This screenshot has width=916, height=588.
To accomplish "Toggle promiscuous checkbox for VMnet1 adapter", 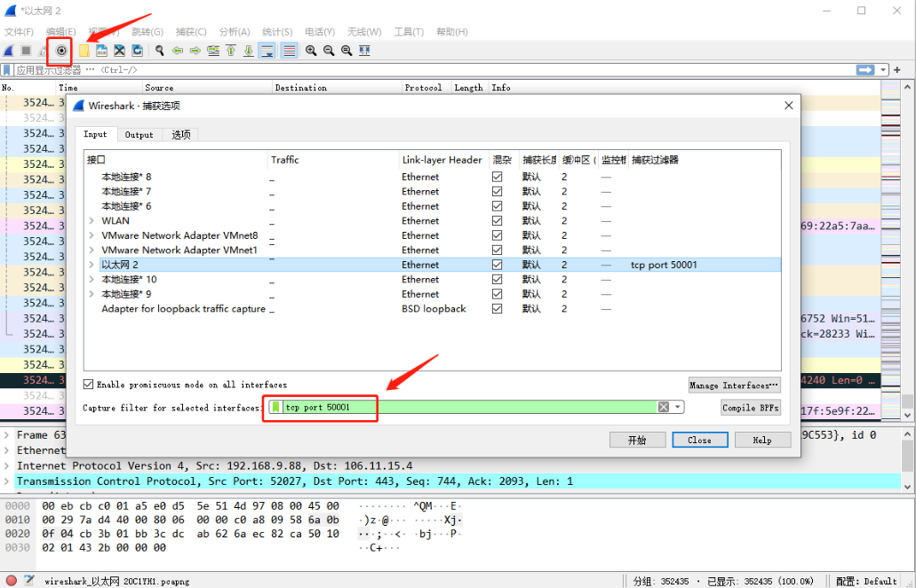I will point(498,250).
